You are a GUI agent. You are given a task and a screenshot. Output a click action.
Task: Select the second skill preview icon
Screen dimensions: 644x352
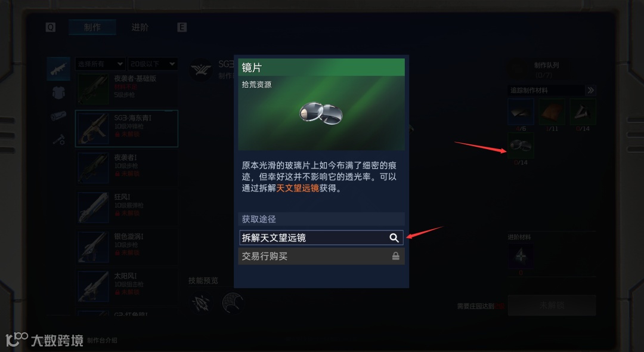[233, 303]
